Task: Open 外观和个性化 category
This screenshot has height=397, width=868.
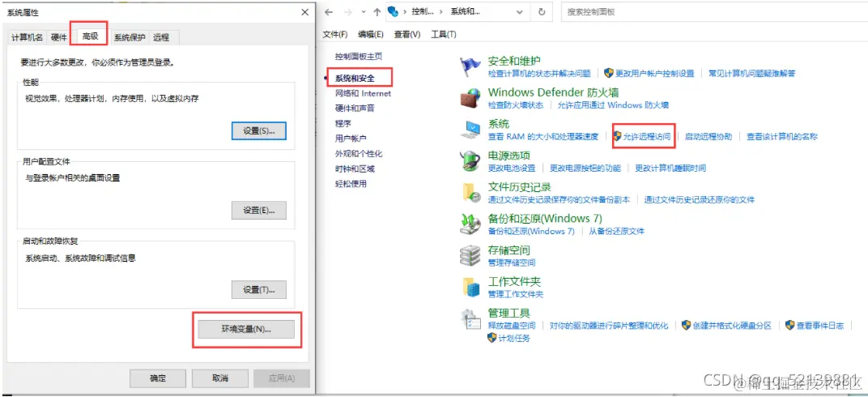Action: (x=358, y=154)
